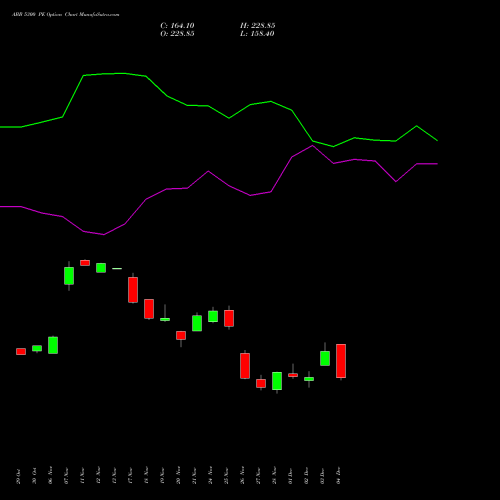Click the red candlestick above 26 Nov
This screenshot has height=500, width=500.
245,366
